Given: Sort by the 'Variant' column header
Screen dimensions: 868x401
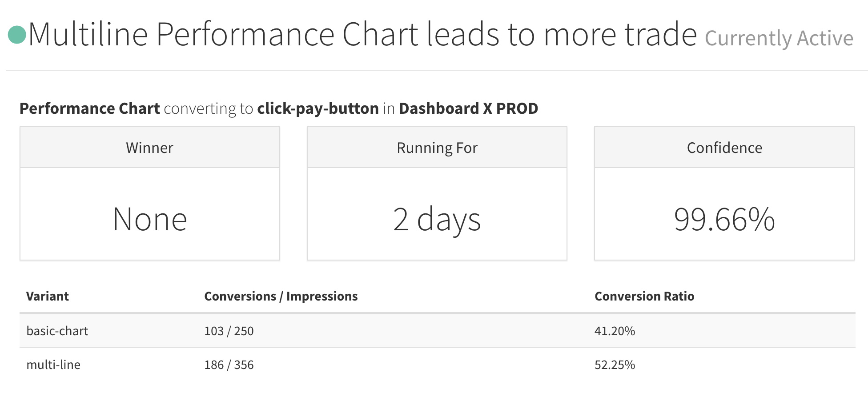Looking at the screenshot, I should pyautogui.click(x=48, y=296).
